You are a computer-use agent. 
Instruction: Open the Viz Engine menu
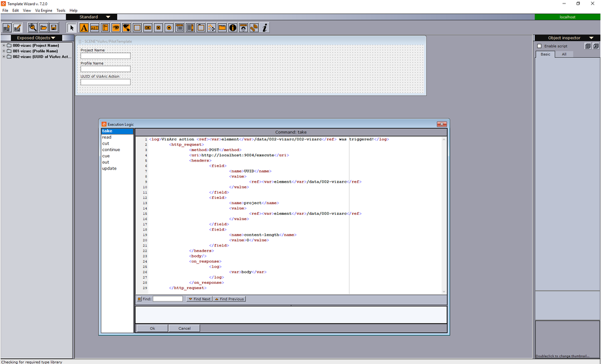pyautogui.click(x=43, y=11)
